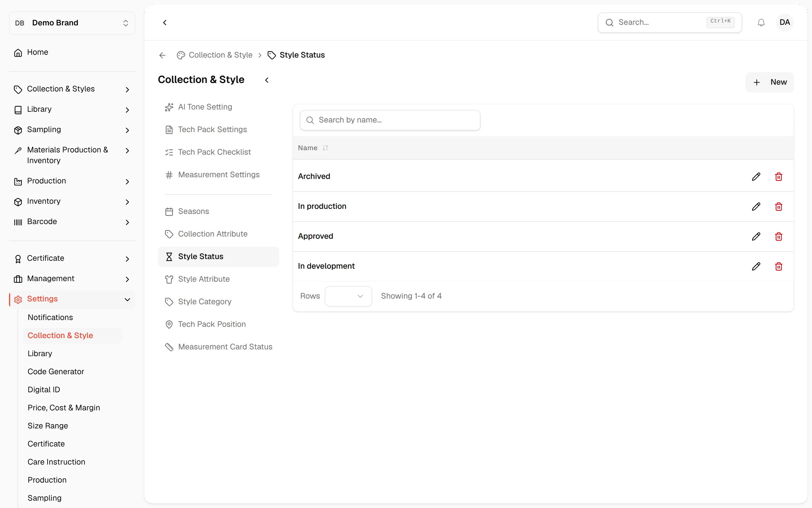812x508 pixels.
Task: Delete the In production status
Action: [x=778, y=206]
